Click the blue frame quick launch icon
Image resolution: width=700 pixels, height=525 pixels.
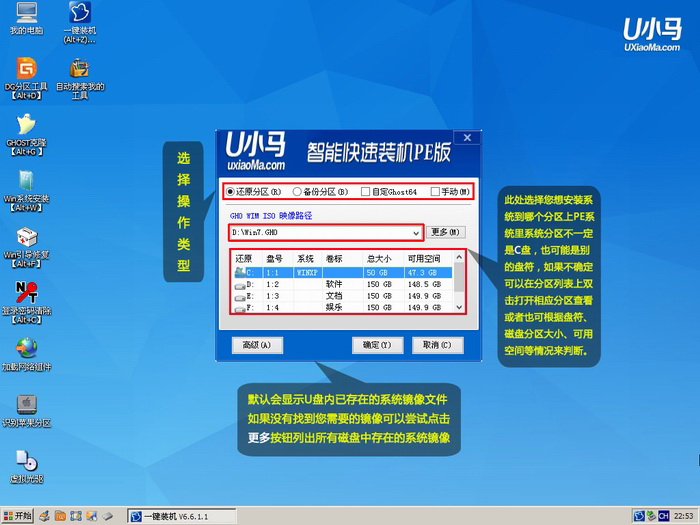coord(76,517)
